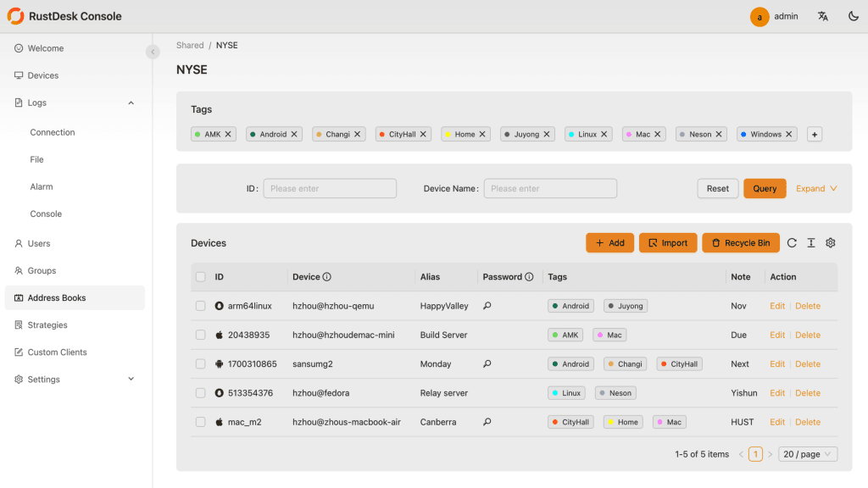The height and width of the screenshot is (488, 868).
Task: Remove the Neson tag
Action: [719, 135]
